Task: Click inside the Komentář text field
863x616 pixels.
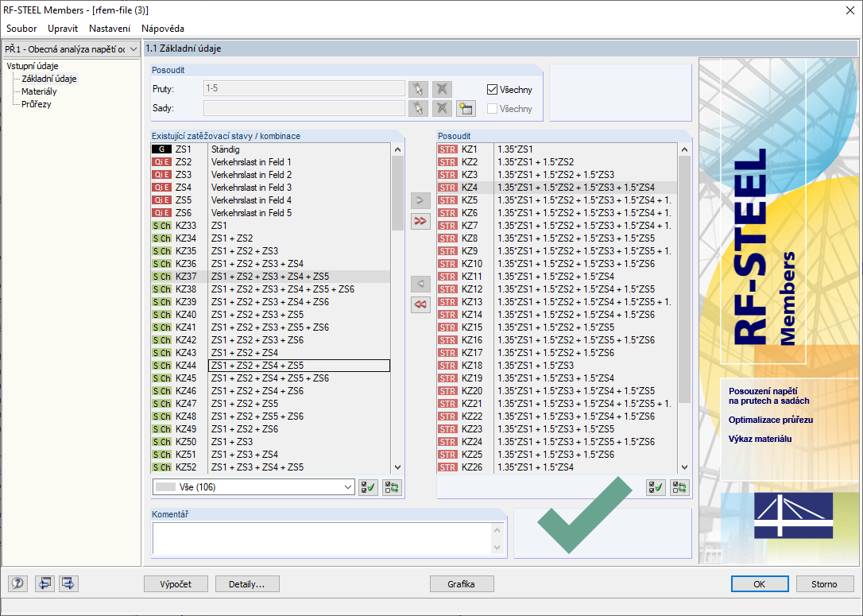Action: (x=321, y=538)
